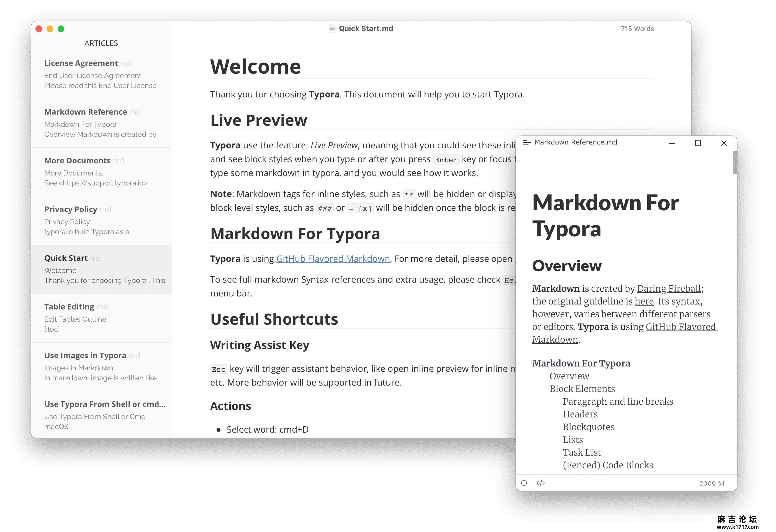Open License Agreement.md in articles list
776x532 pixels.
[x=102, y=74]
